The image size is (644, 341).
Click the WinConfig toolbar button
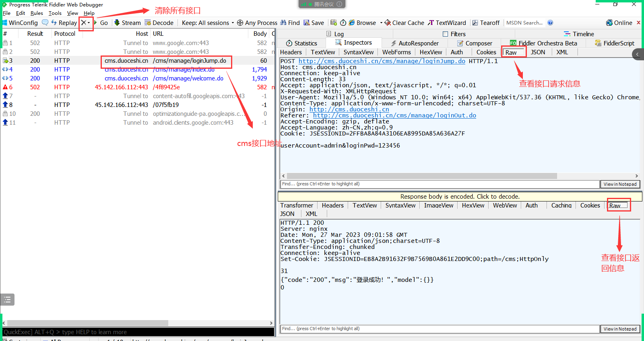point(20,23)
